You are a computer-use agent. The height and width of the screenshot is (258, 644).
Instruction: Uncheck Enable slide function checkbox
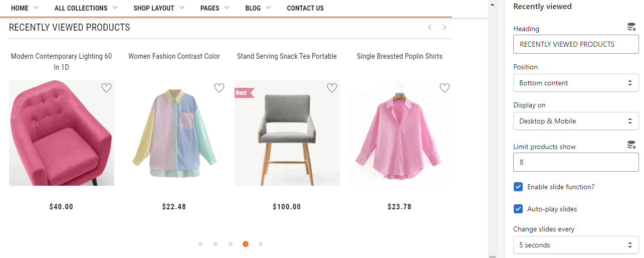click(x=518, y=187)
